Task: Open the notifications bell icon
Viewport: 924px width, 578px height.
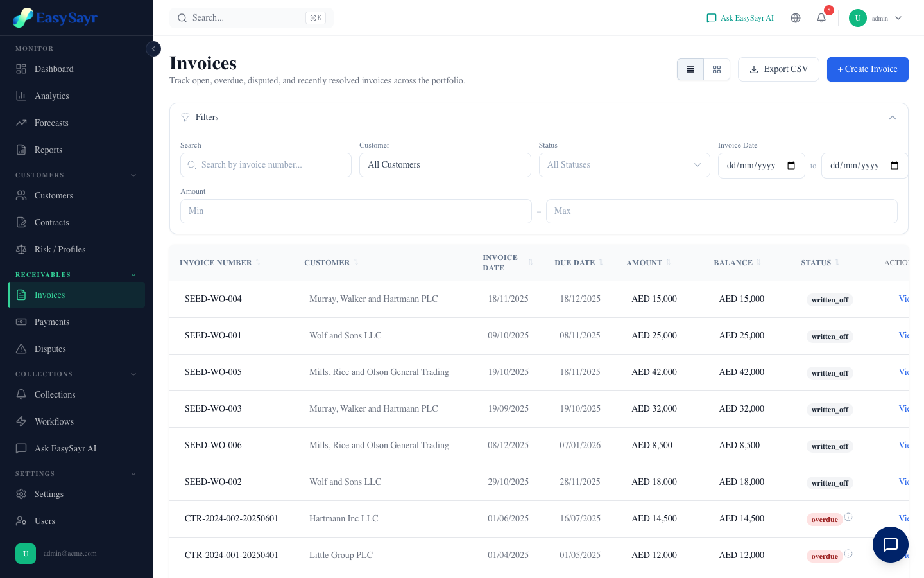Action: [x=821, y=18]
